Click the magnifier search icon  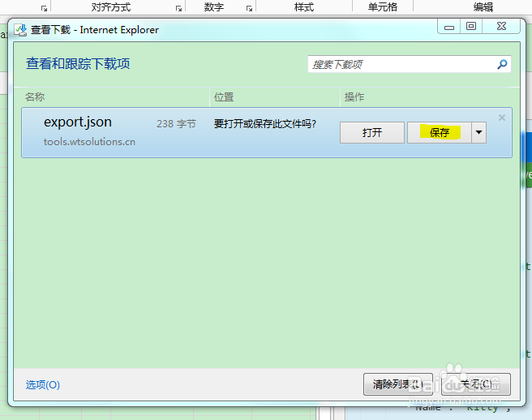tap(502, 64)
